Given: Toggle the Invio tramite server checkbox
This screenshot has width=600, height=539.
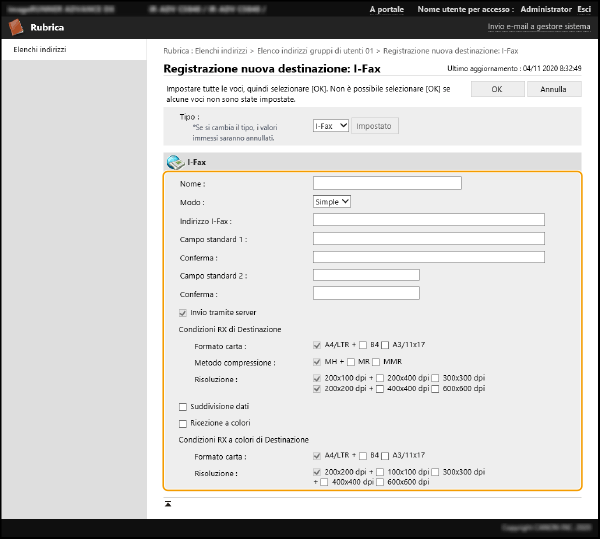Looking at the screenshot, I should click(182, 313).
